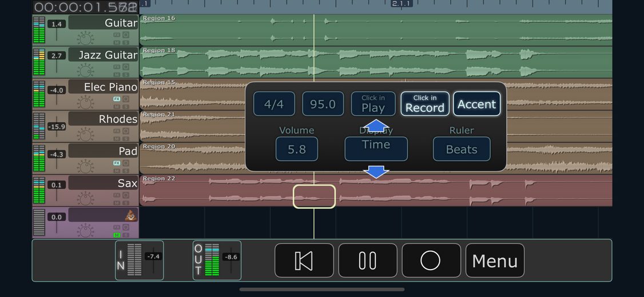Mute the Sax track
This screenshot has width=644, height=297.
[117, 203]
